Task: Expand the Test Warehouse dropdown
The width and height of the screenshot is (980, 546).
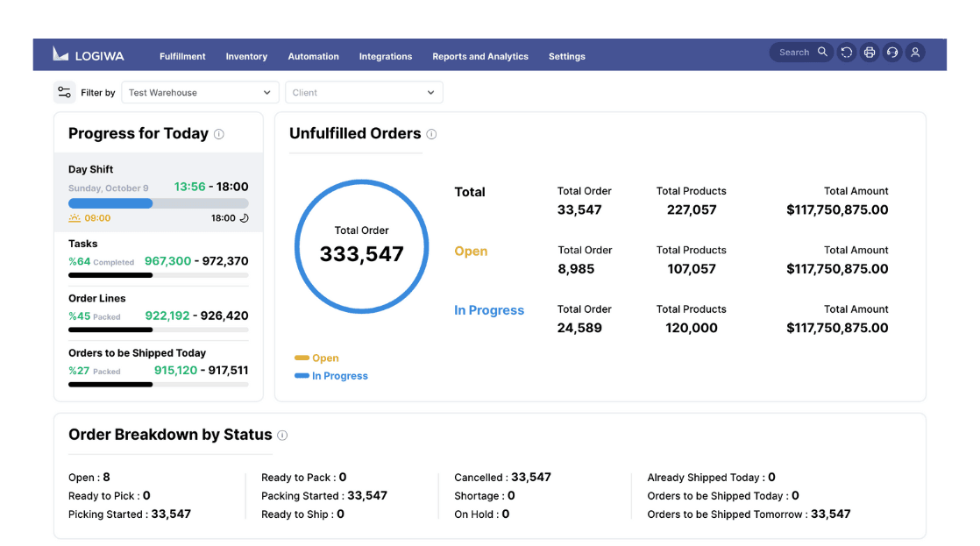Action: 199,92
